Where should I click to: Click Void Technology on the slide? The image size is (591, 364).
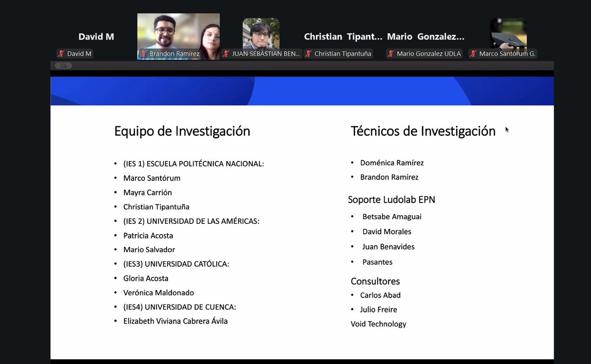click(x=378, y=324)
